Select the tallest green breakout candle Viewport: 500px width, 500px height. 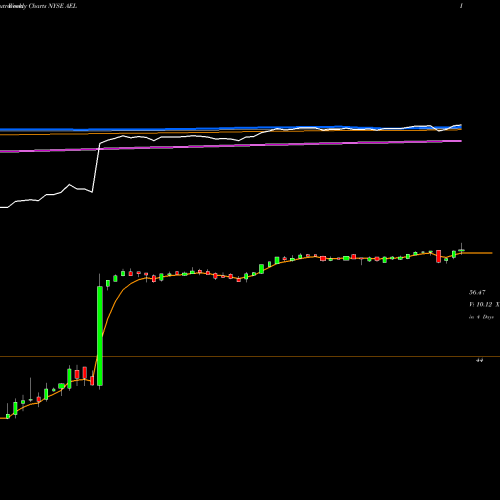click(x=100, y=336)
